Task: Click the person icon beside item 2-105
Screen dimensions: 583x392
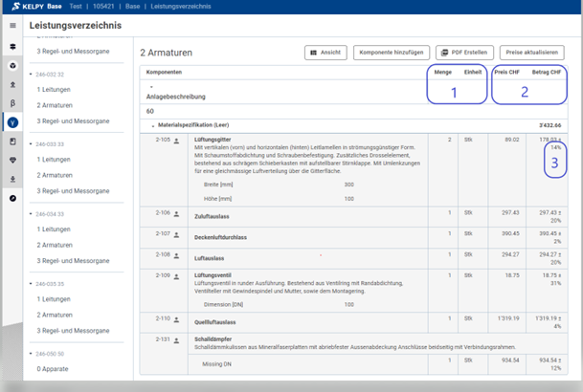Action: pos(178,140)
